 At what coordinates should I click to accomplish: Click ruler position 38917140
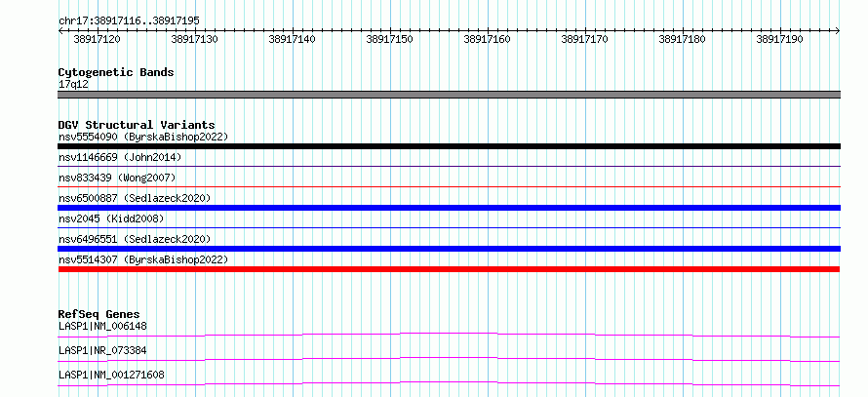(x=292, y=39)
